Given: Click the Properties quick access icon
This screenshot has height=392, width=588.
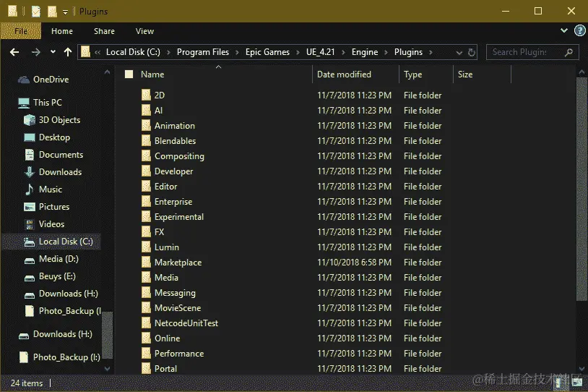Looking at the screenshot, I should pos(36,12).
